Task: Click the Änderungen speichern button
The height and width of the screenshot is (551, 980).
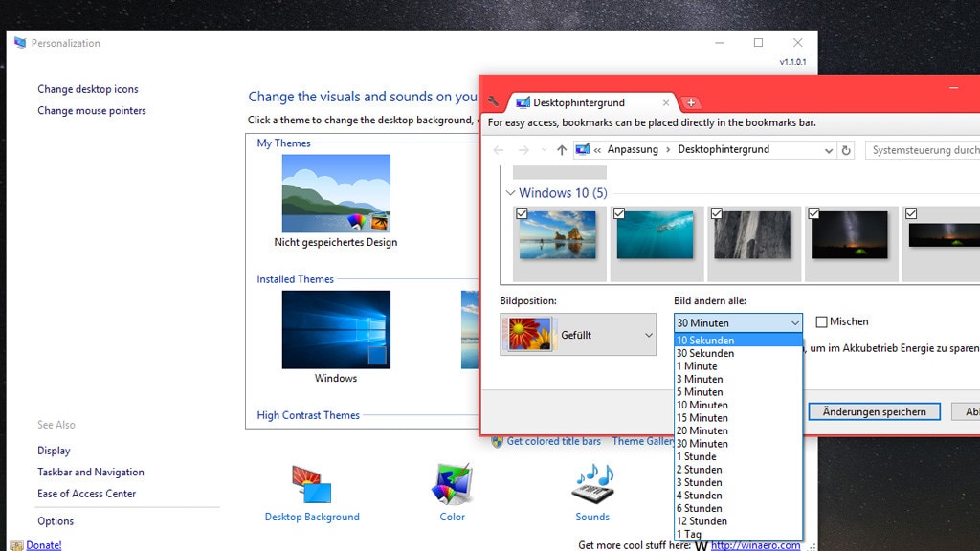Action: point(874,411)
